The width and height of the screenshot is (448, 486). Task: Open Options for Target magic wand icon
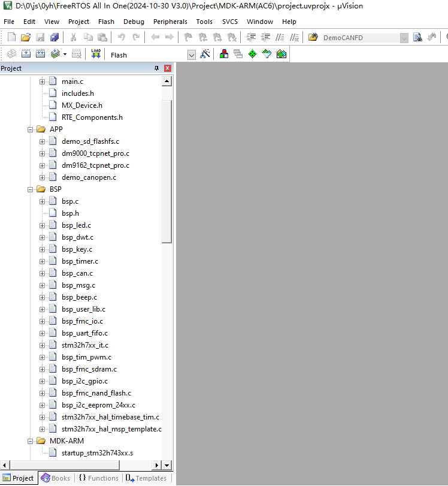coord(205,54)
